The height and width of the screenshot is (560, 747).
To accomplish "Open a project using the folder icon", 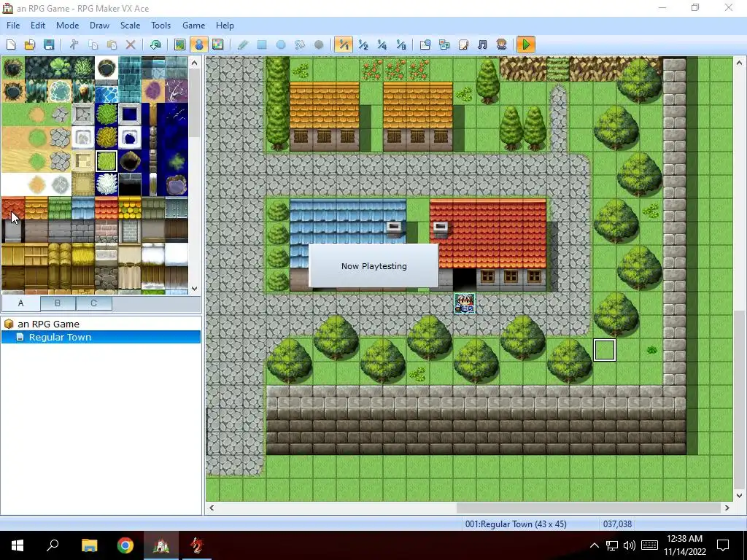I will pyautogui.click(x=29, y=44).
